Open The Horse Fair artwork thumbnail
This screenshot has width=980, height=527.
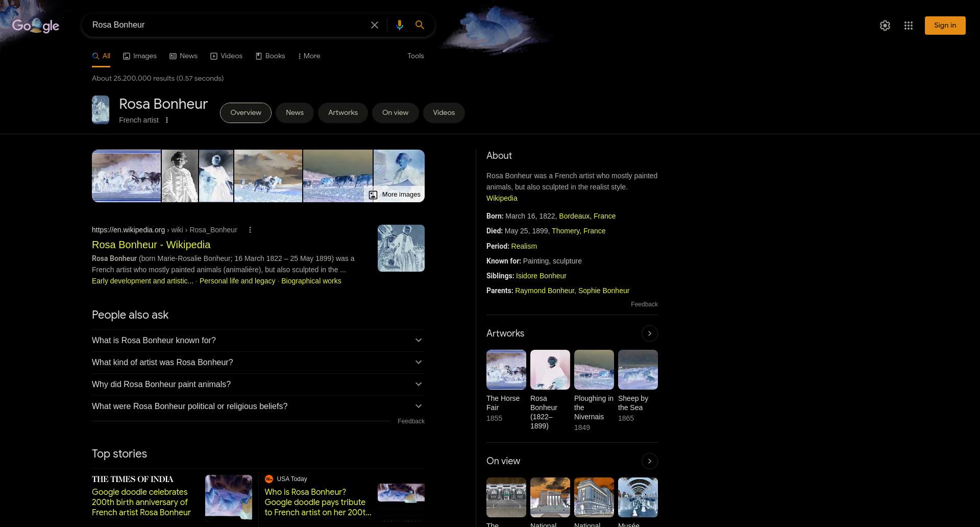(506, 370)
